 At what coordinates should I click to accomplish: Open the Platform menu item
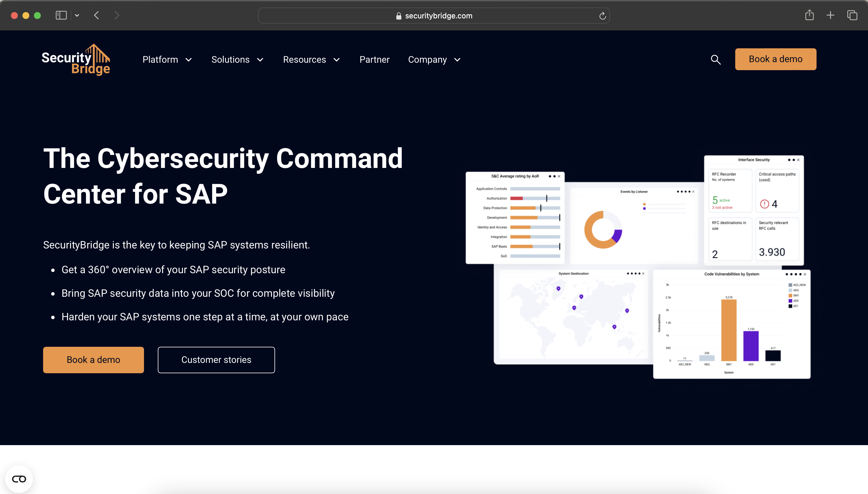coord(160,60)
